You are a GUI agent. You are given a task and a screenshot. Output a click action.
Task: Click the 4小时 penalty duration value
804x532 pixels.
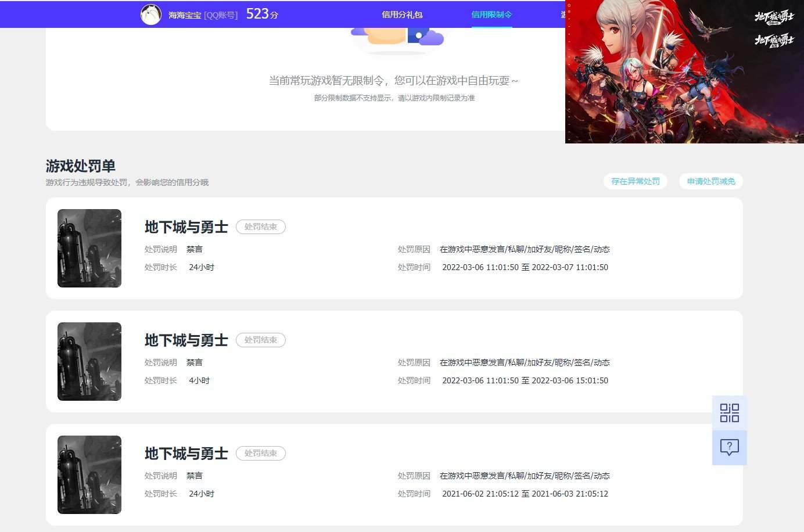199,380
